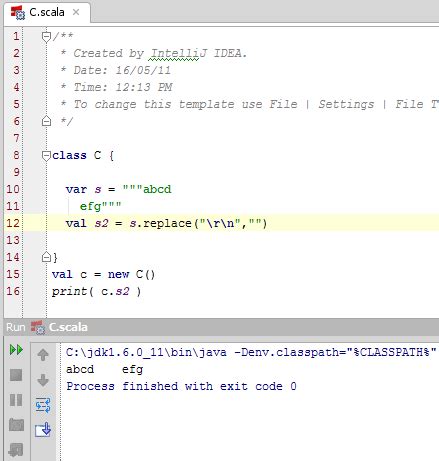
Task: Click 'Process finished with exit code 0'
Action: tap(181, 386)
